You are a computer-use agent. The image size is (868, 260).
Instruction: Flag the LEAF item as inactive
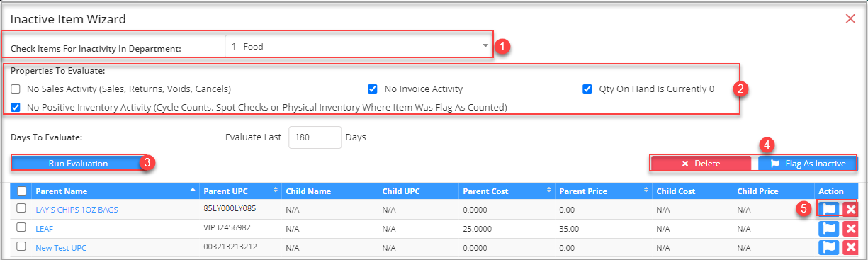pos(829,228)
